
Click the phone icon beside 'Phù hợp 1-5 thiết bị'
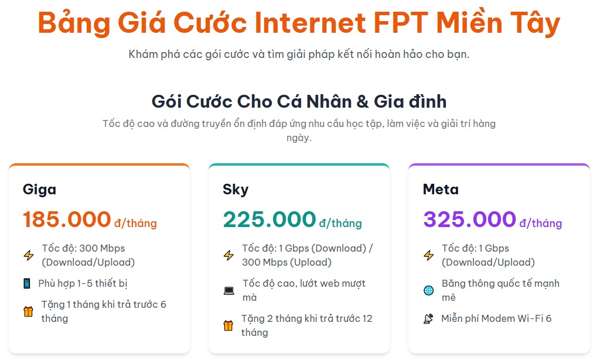[27, 283]
